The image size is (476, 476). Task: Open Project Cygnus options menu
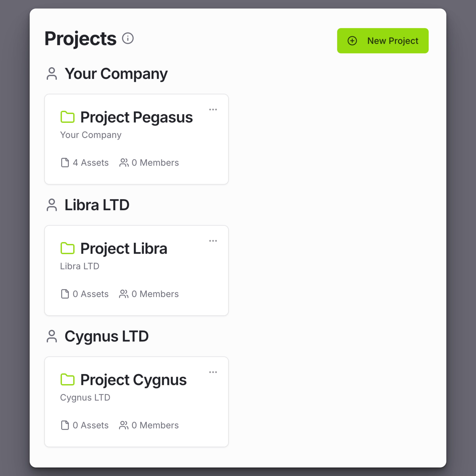point(213,372)
